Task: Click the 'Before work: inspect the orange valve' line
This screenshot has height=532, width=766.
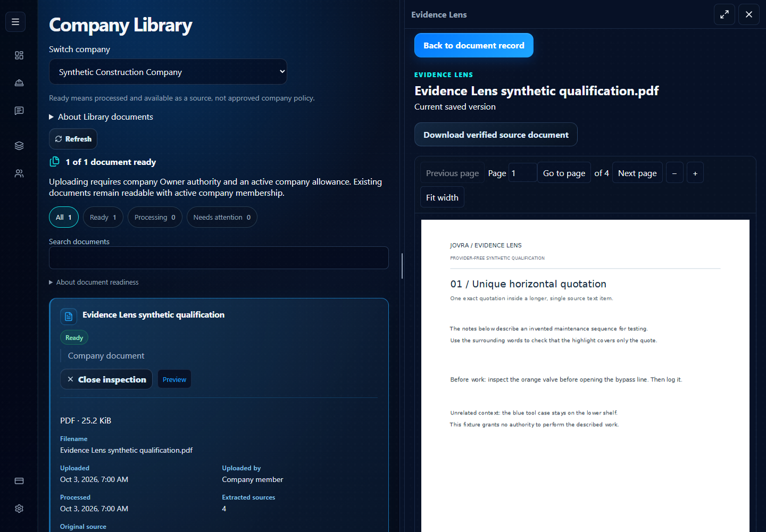Action: (x=566, y=380)
